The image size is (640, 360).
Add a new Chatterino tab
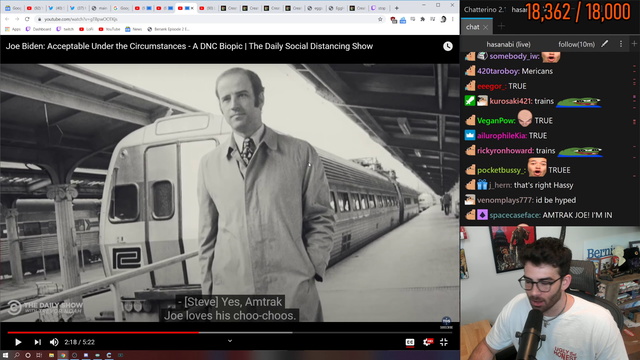tap(501, 27)
